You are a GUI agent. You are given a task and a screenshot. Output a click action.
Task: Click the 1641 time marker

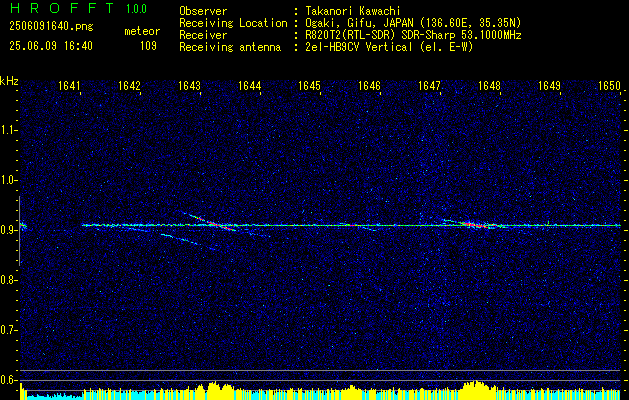[x=69, y=85]
